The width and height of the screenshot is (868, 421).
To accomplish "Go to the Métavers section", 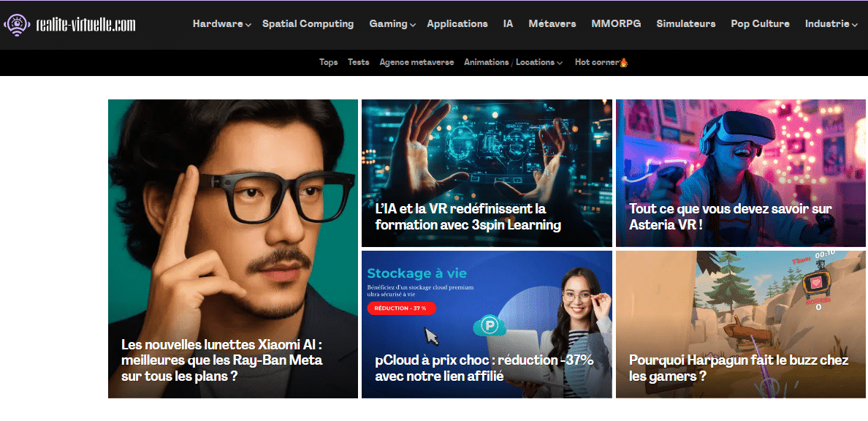I will pos(552,24).
